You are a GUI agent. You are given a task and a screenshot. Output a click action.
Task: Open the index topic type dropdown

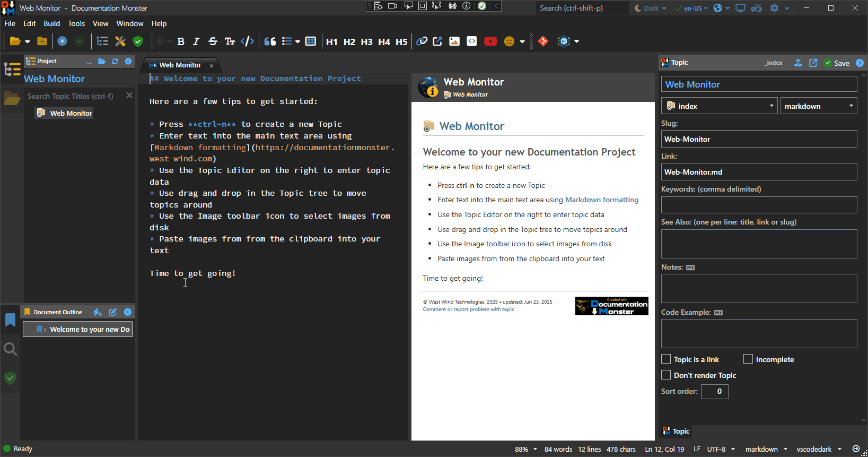720,106
